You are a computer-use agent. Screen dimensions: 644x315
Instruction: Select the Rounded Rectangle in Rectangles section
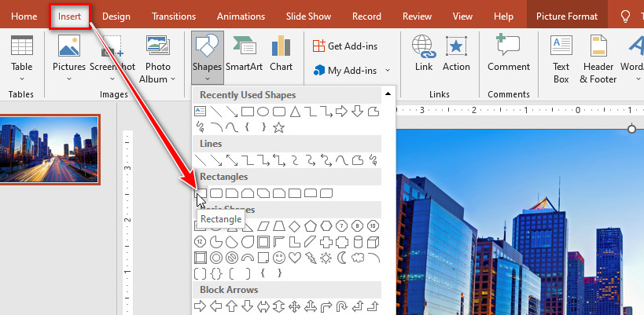point(216,192)
